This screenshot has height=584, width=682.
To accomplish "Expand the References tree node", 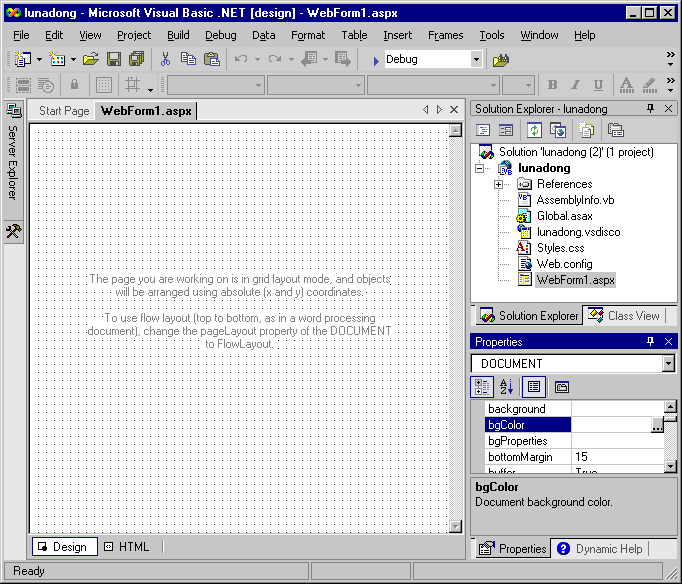I will pos(498,184).
